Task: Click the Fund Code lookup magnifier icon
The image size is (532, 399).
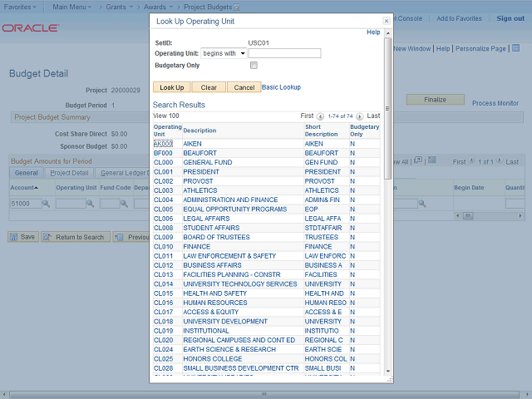Action: pos(125,204)
